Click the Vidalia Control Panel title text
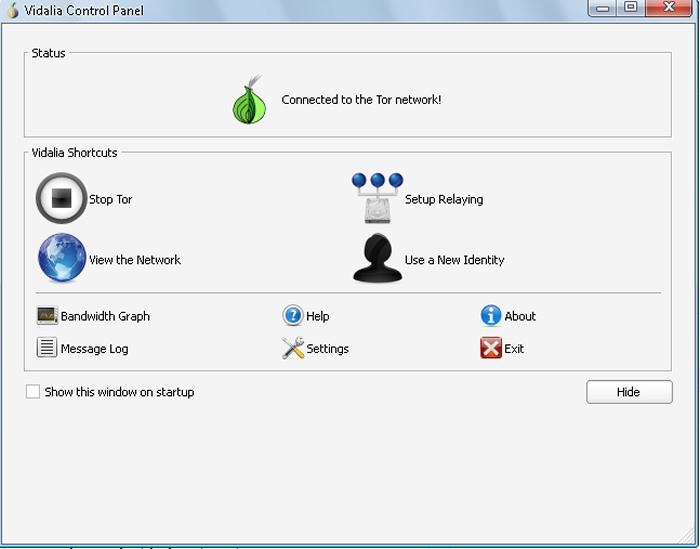700x549 pixels. point(84,10)
